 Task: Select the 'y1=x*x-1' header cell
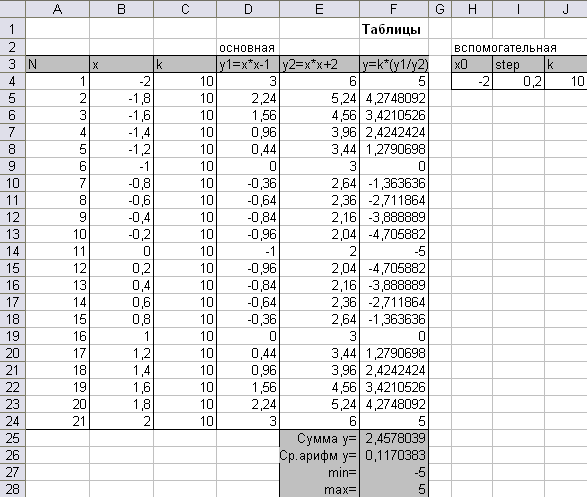point(248,64)
